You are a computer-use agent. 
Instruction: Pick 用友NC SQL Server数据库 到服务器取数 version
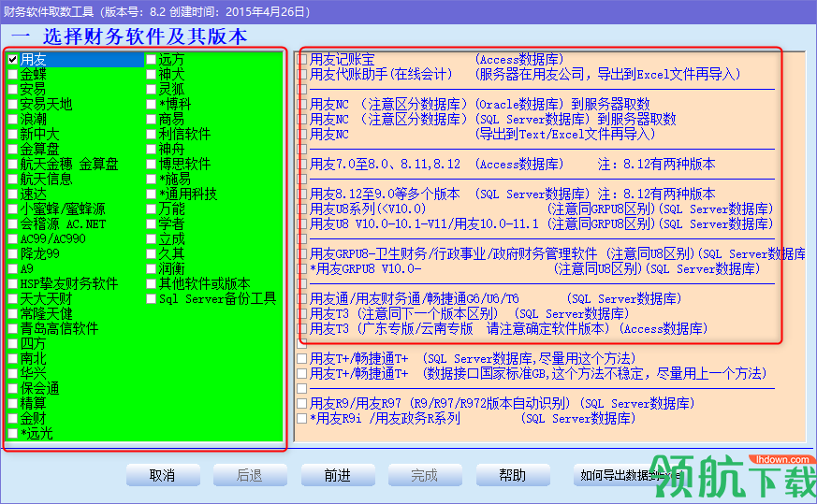301,120
